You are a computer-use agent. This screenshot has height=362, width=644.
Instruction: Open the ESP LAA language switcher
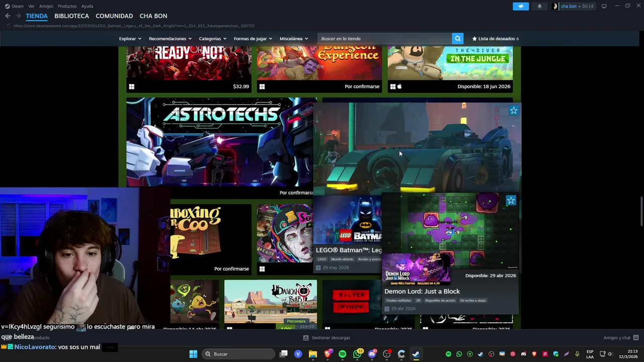[x=590, y=354]
